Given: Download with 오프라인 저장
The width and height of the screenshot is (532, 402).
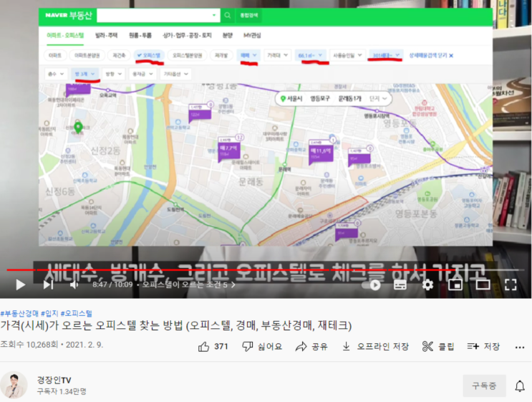Looking at the screenshot, I should (375, 347).
